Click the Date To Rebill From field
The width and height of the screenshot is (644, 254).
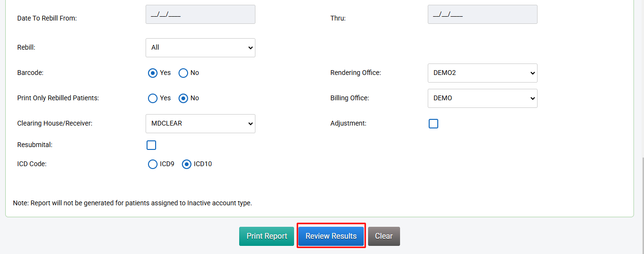(x=200, y=14)
